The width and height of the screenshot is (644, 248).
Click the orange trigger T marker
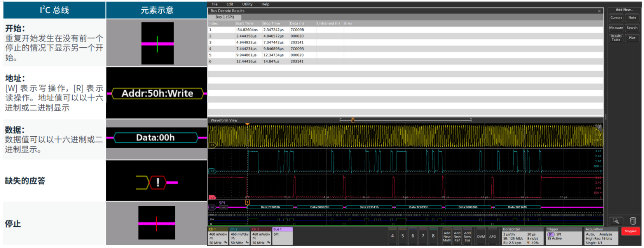(247, 202)
